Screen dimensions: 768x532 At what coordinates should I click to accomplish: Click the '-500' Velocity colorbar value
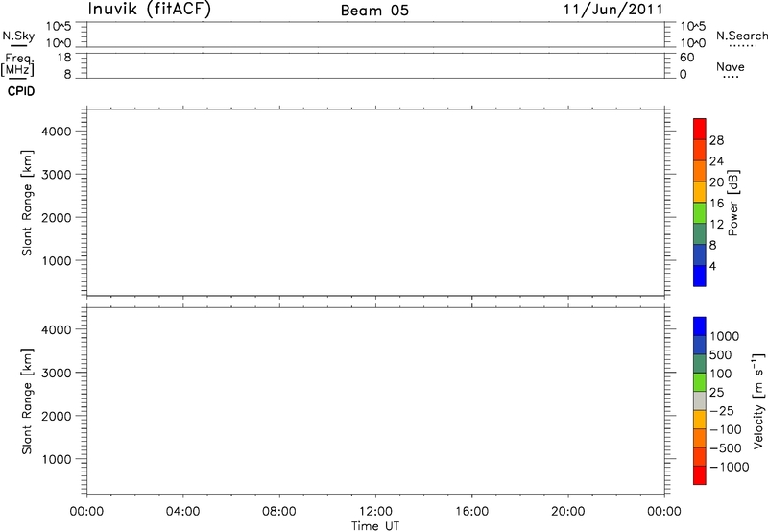(725, 448)
